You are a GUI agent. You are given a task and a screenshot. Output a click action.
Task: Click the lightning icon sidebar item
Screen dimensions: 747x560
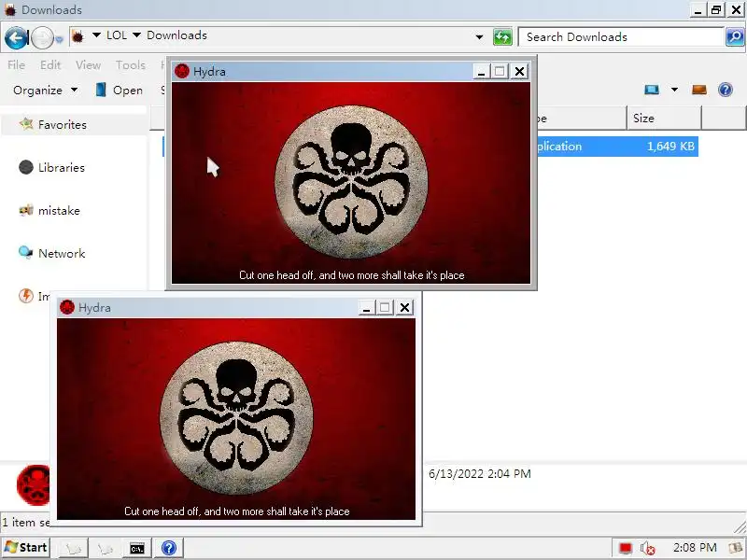(x=26, y=296)
